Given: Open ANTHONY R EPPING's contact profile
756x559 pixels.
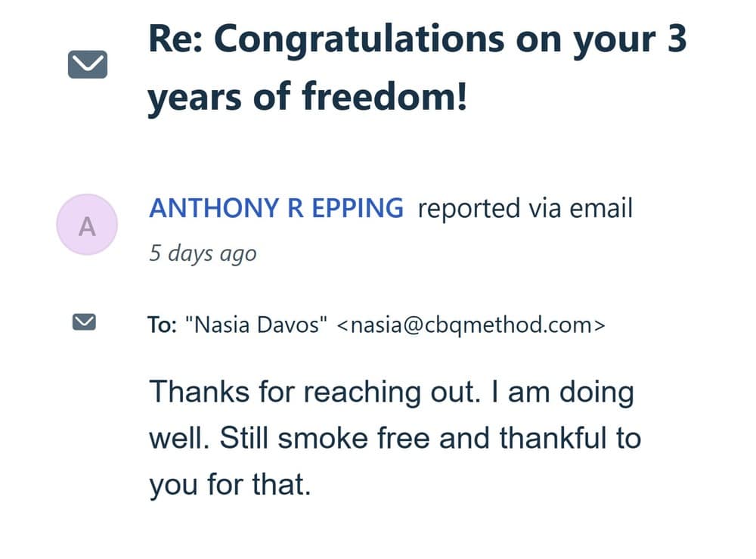Looking at the screenshot, I should pos(276,208).
